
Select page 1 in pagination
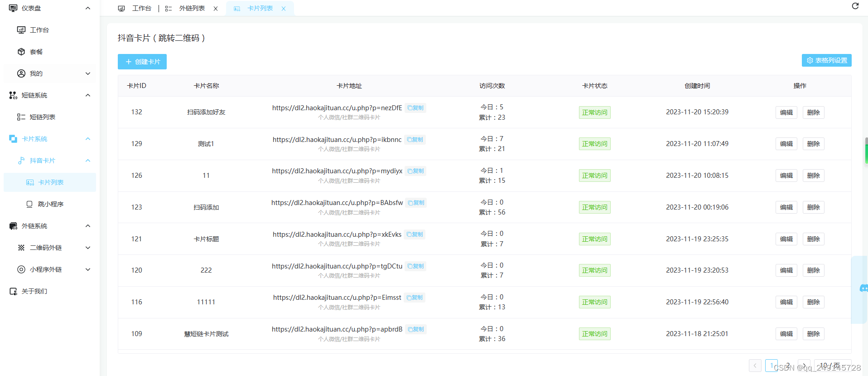772,366
